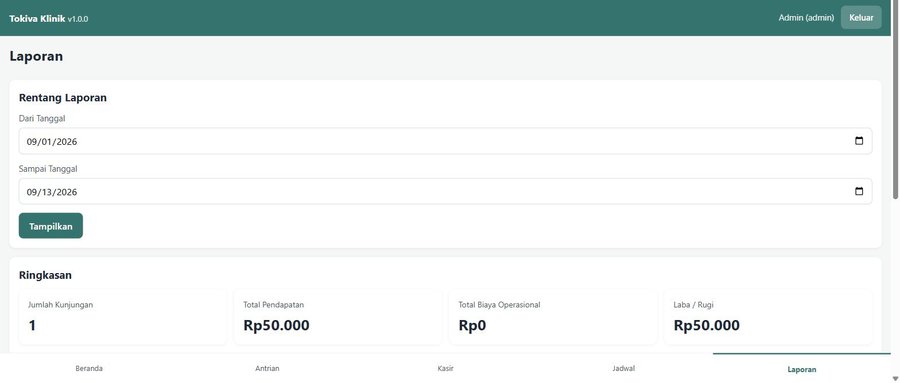The width and height of the screenshot is (900, 383).
Task: Select the Jumlah Kunjungan value 1
Action: pyautogui.click(x=32, y=326)
